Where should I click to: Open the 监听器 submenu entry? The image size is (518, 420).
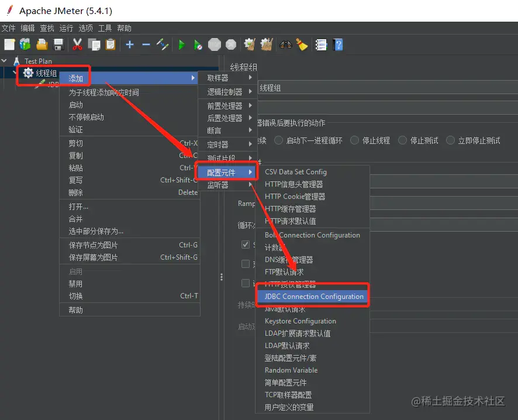point(227,185)
